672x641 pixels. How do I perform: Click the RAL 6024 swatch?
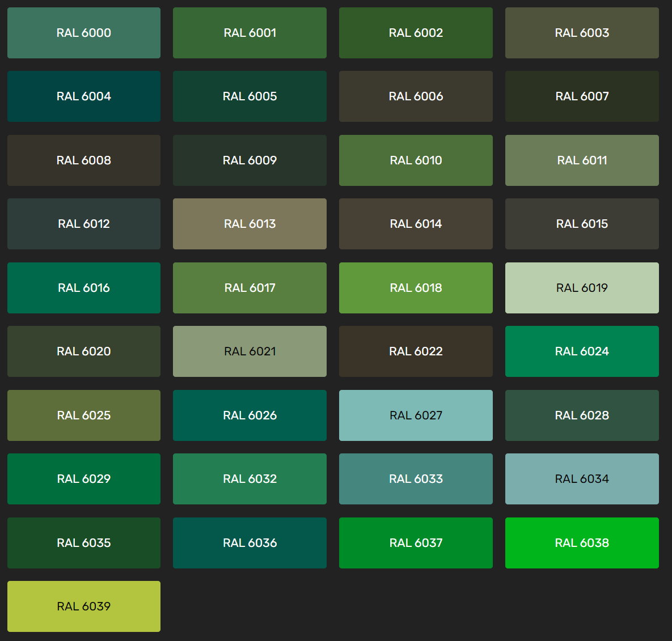coord(582,351)
